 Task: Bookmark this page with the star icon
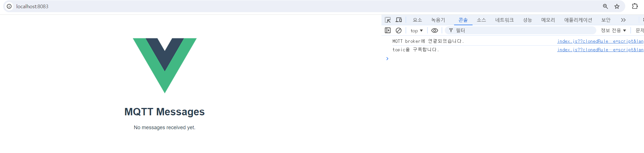coord(617,6)
